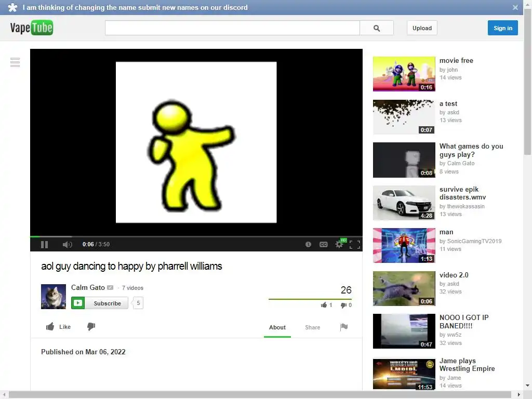532x399 pixels.
Task: Click the thumbs down dislike button
Action: point(91,326)
